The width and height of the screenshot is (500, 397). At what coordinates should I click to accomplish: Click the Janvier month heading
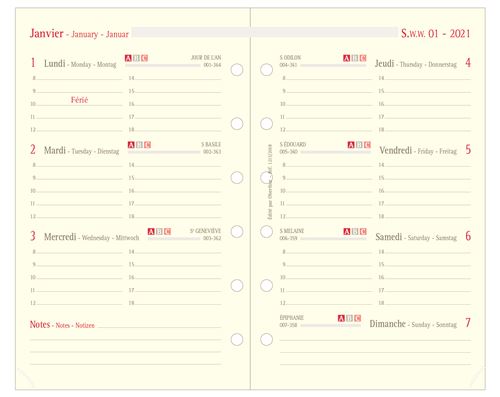point(47,33)
